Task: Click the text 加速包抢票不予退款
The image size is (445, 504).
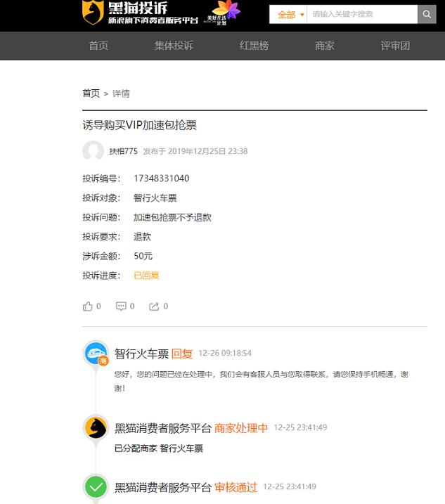Action: click(x=172, y=217)
